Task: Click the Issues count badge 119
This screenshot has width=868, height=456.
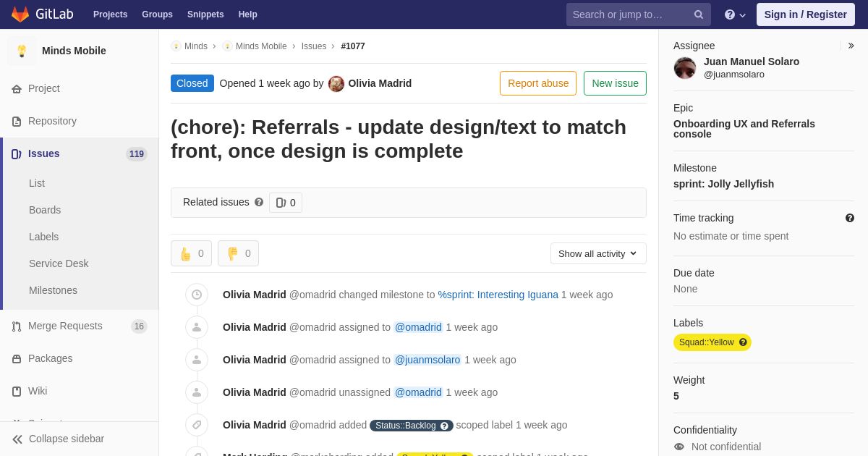Action: point(137,154)
